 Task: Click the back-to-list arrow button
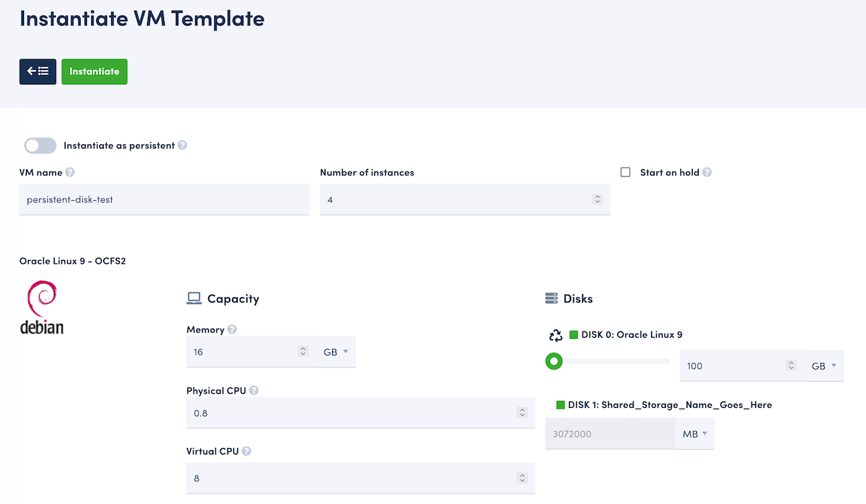point(37,71)
